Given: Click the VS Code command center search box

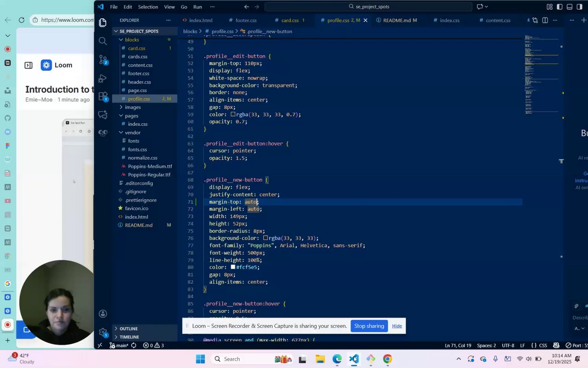Looking at the screenshot, I should 368,7.
